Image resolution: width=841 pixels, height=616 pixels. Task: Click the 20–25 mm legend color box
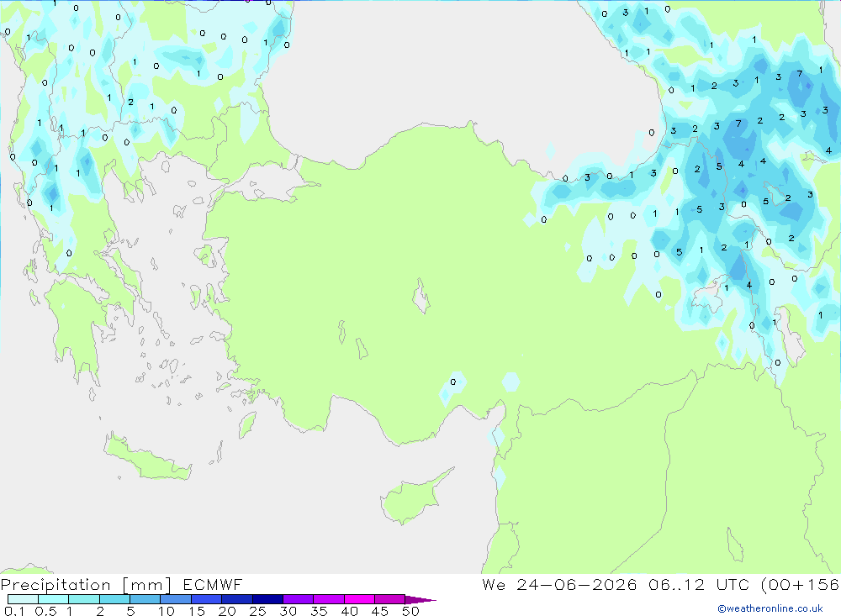(237, 599)
